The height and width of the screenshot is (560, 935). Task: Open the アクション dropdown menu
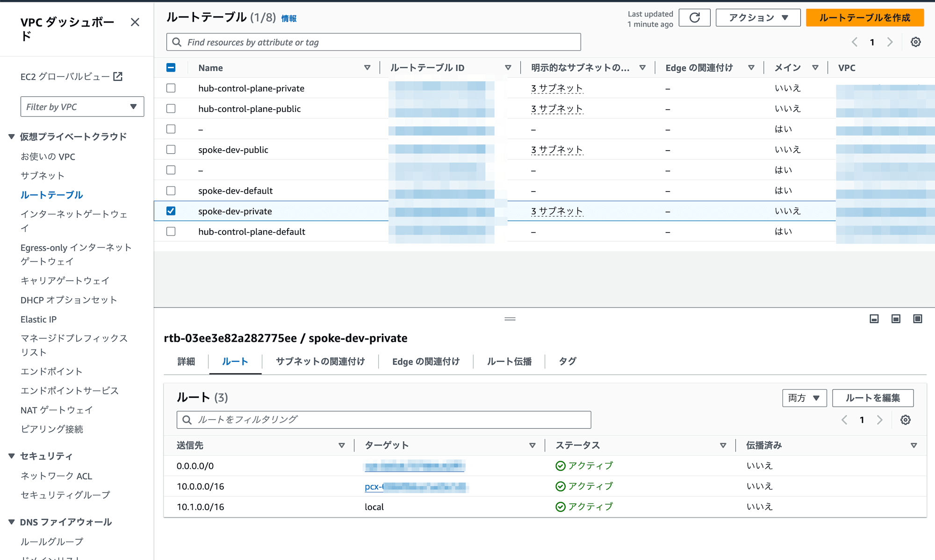pos(758,18)
